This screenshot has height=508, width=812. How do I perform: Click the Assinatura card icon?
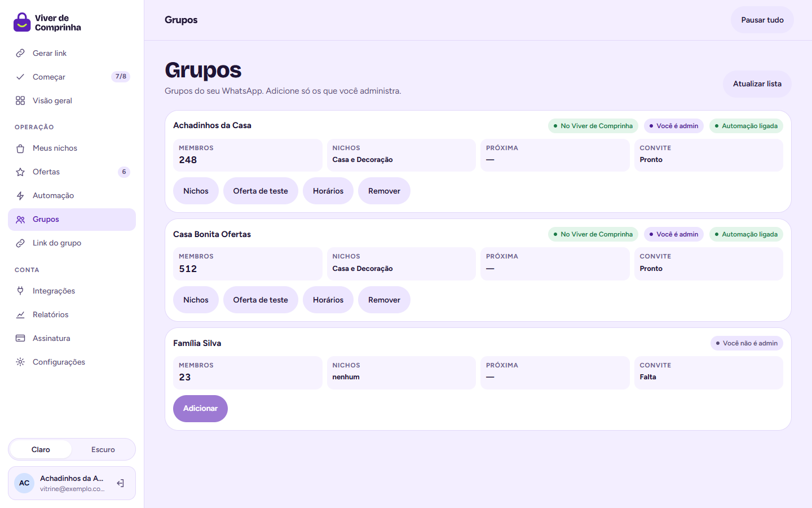[x=20, y=338]
